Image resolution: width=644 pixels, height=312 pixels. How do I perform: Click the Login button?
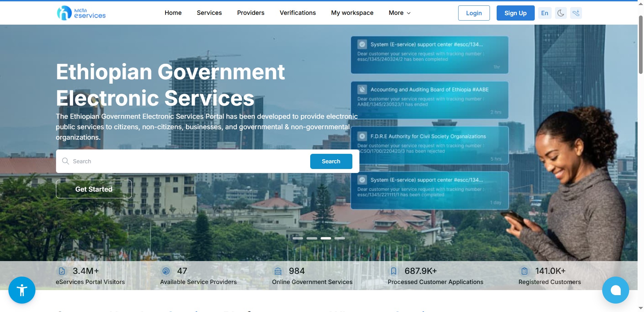(474, 13)
